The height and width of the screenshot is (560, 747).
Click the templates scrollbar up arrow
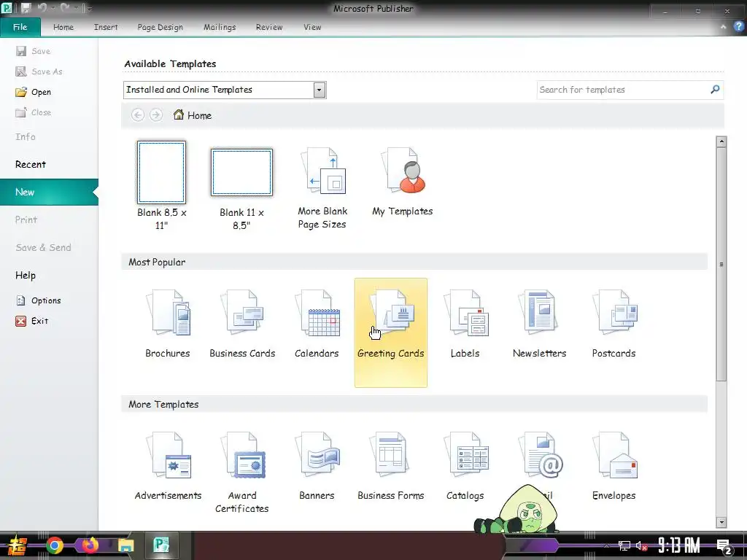721,141
